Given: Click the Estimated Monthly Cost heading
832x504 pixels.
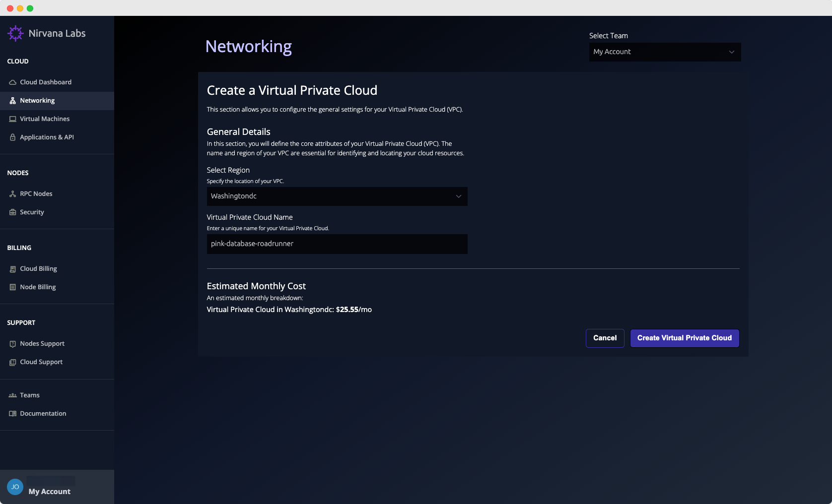Looking at the screenshot, I should (x=256, y=286).
